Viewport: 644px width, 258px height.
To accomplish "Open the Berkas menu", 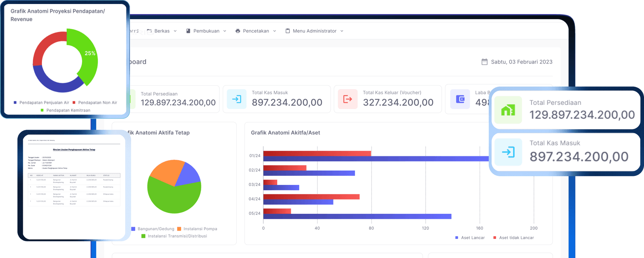I will 162,31.
